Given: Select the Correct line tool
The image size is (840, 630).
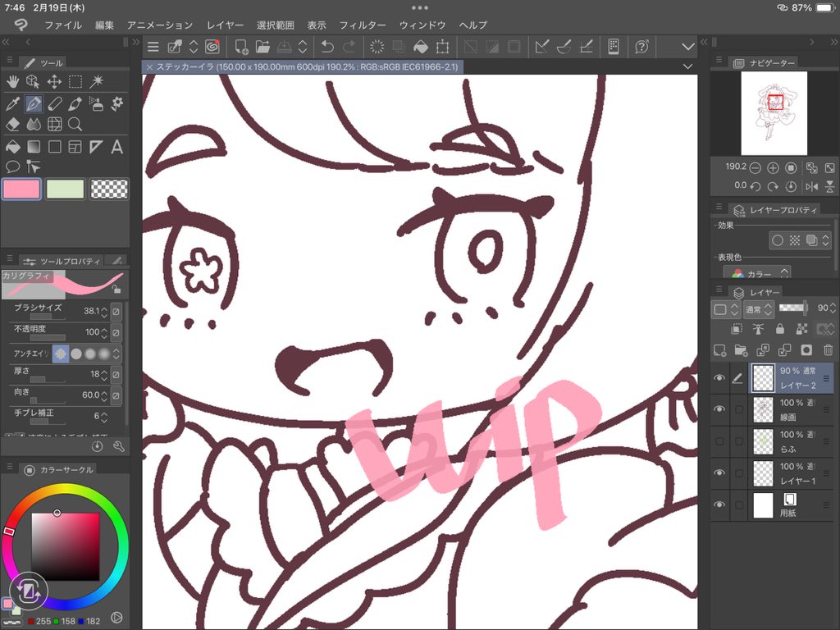Looking at the screenshot, I should click(33, 167).
